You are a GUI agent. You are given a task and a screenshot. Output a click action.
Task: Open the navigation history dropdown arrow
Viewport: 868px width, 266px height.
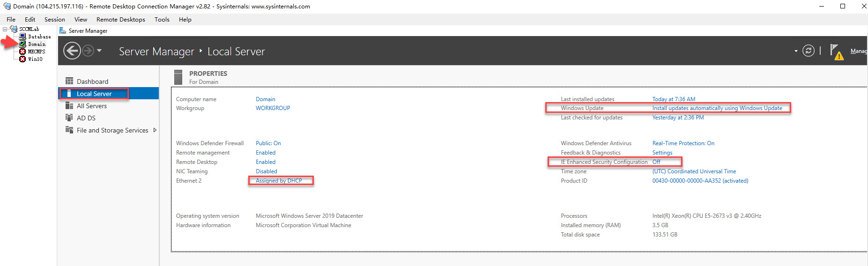tap(99, 51)
